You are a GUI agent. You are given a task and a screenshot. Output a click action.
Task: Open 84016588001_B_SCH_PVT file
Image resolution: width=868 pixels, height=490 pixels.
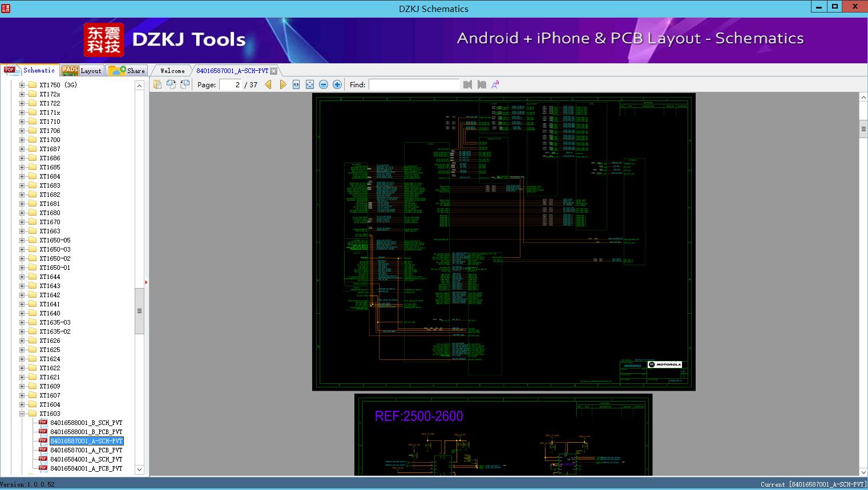tap(86, 423)
